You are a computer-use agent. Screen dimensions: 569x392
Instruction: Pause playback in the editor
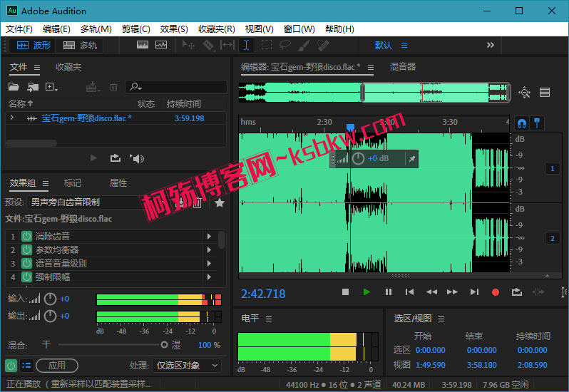[x=389, y=292]
